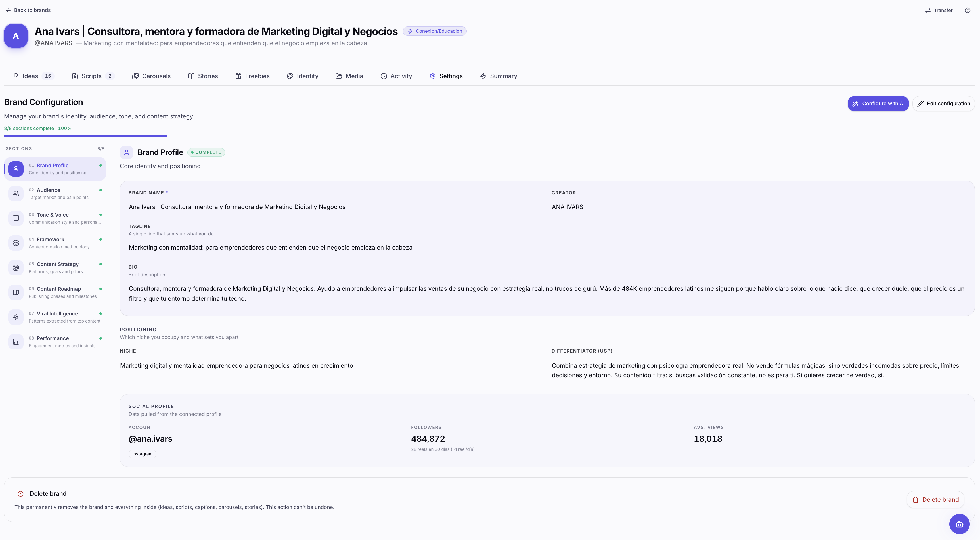Click the Audience people icon in sidebar
This screenshot has width=980, height=540.
[16, 194]
